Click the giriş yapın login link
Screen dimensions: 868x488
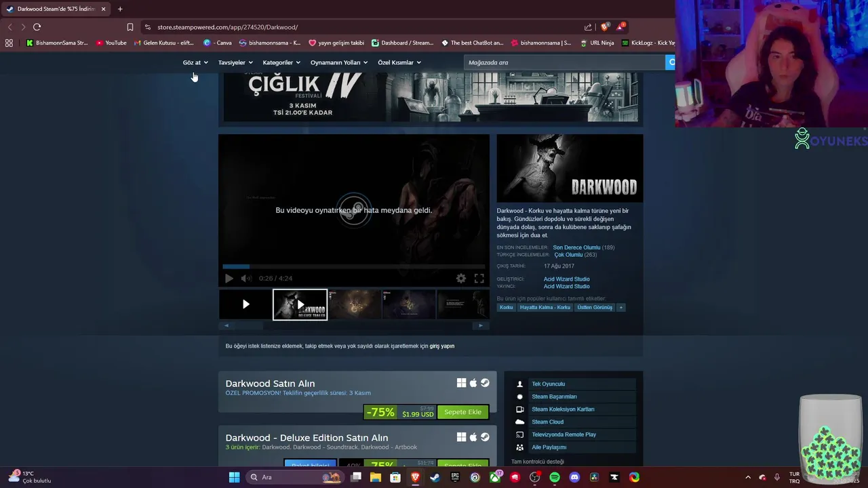click(x=442, y=346)
